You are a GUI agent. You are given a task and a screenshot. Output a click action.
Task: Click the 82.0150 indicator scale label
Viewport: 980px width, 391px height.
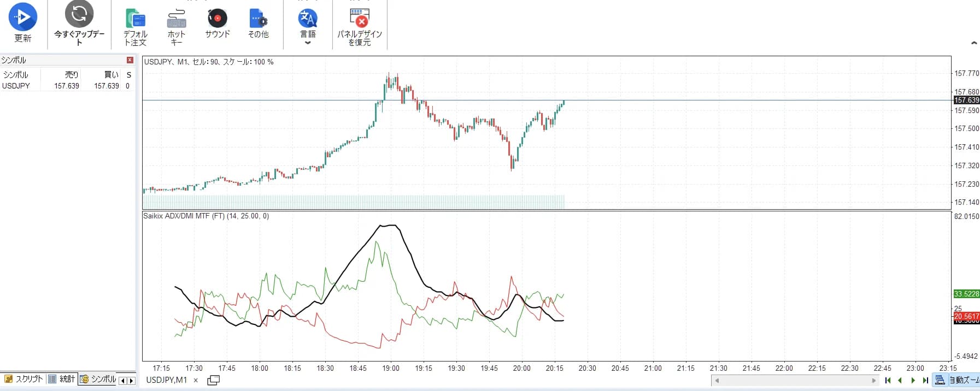(967, 216)
